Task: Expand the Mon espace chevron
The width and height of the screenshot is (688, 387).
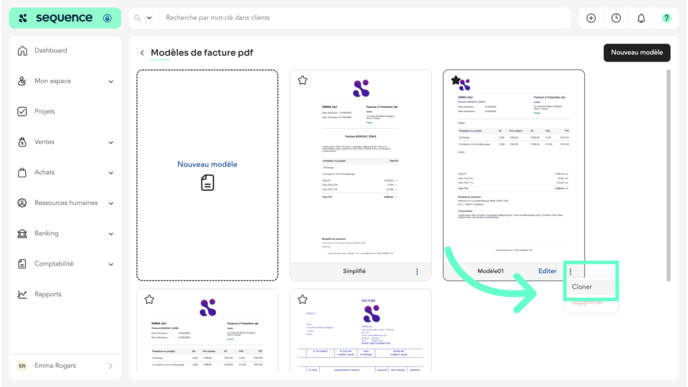Action: (x=111, y=81)
